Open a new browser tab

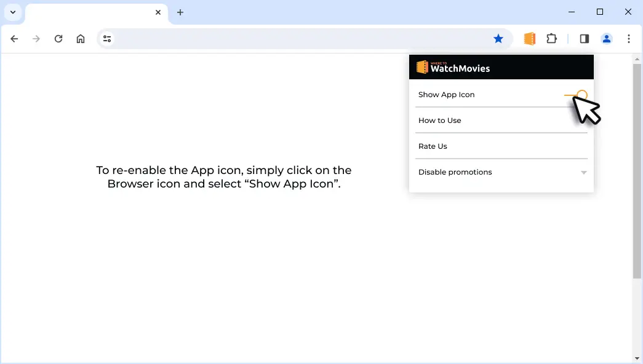[180, 12]
